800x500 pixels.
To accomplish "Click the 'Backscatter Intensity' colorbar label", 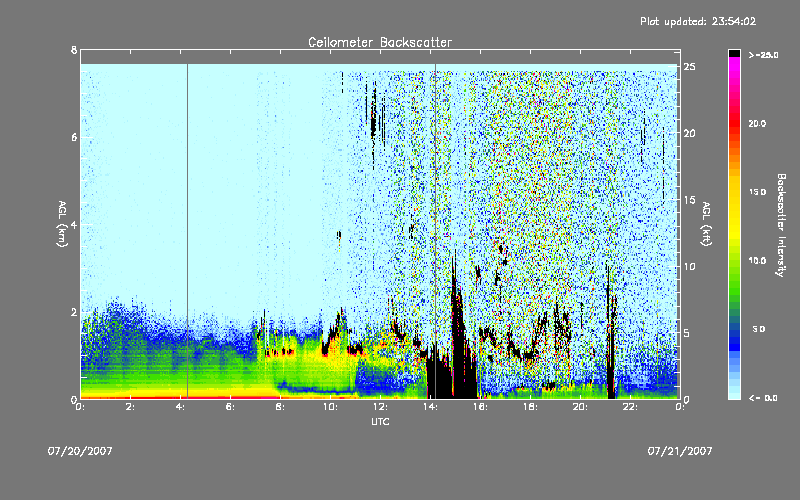I will [x=781, y=225].
